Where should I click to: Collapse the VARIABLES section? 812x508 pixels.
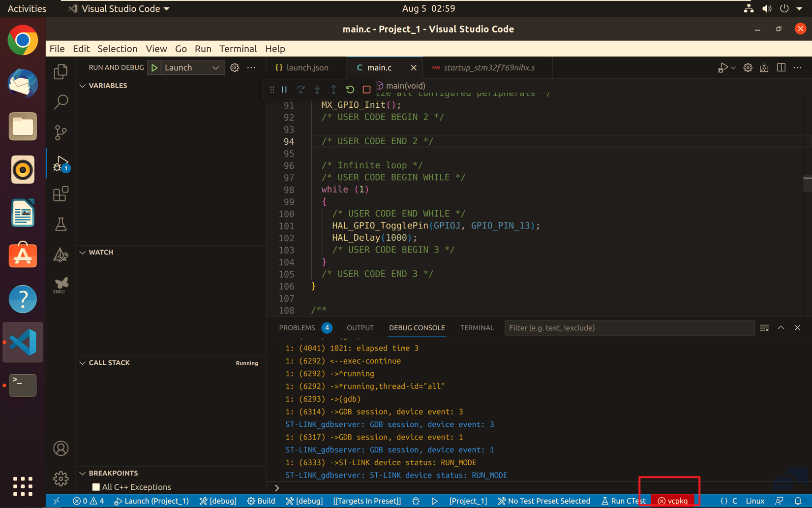83,86
